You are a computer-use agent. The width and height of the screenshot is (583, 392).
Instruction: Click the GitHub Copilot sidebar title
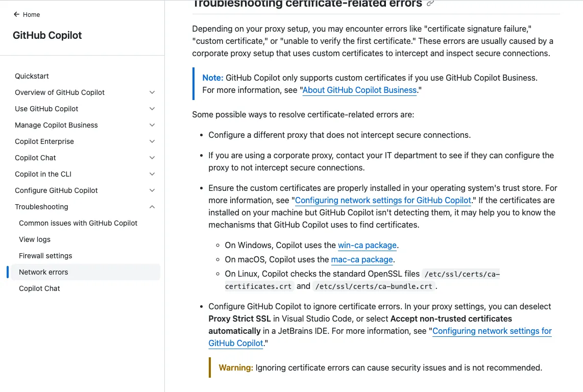47,35
